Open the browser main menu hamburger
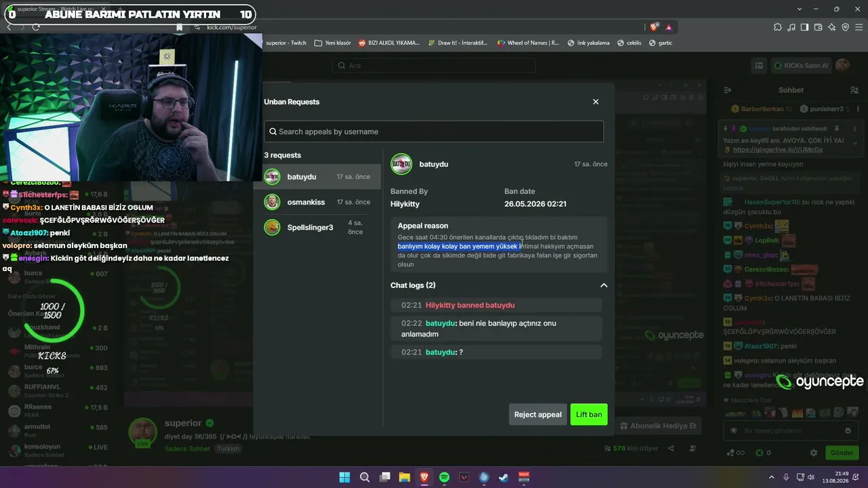868x488 pixels. (859, 27)
